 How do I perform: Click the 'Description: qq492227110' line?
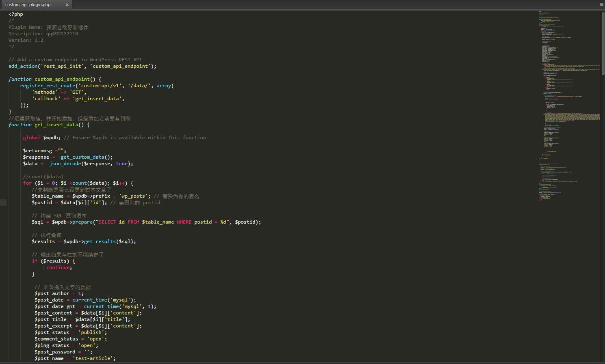pos(43,34)
